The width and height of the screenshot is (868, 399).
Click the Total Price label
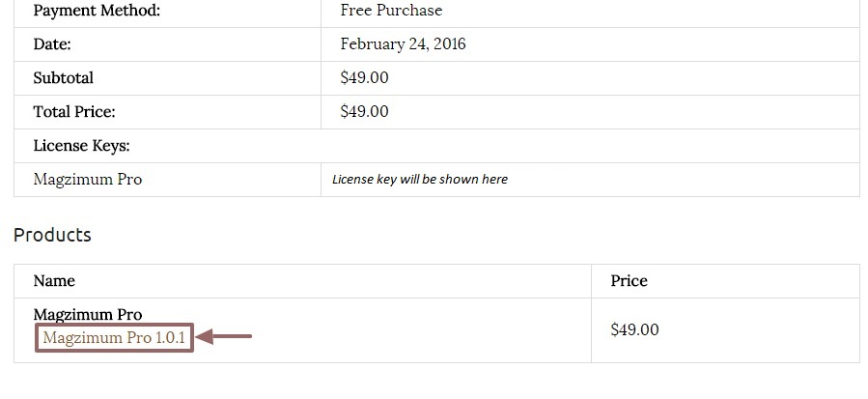click(74, 111)
